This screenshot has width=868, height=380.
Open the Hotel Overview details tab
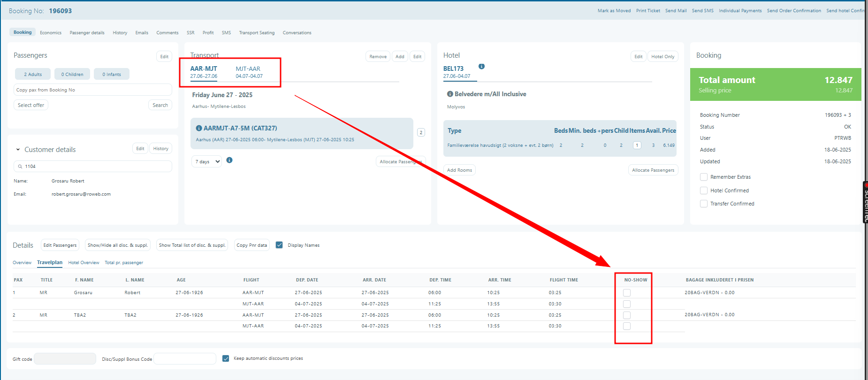point(84,263)
